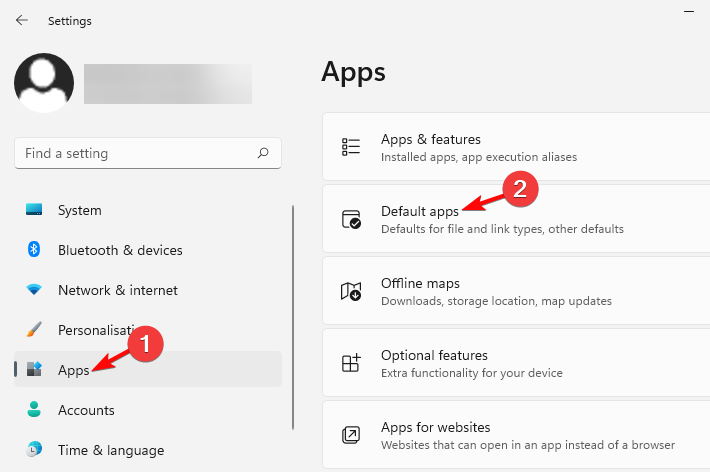
Task: Open Time & language category
Action: click(x=148, y=449)
